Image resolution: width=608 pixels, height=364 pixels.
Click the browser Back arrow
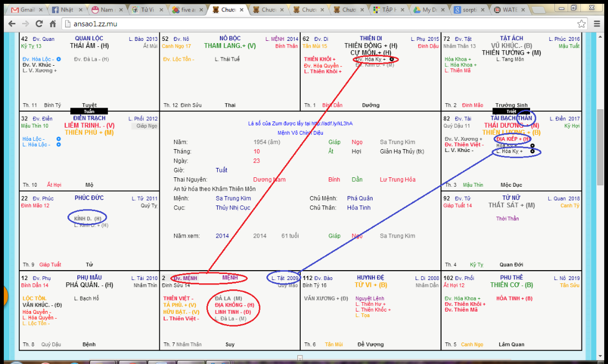coord(11,24)
